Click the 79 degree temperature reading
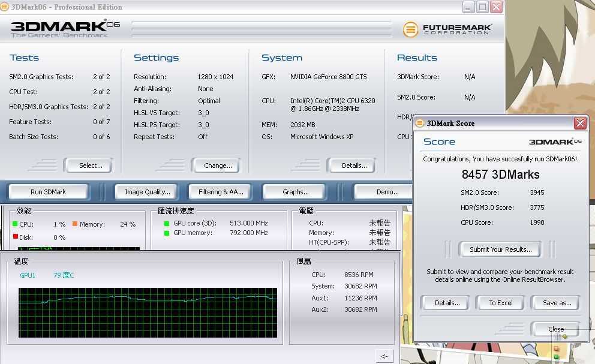This screenshot has height=364, width=595. tap(64, 275)
